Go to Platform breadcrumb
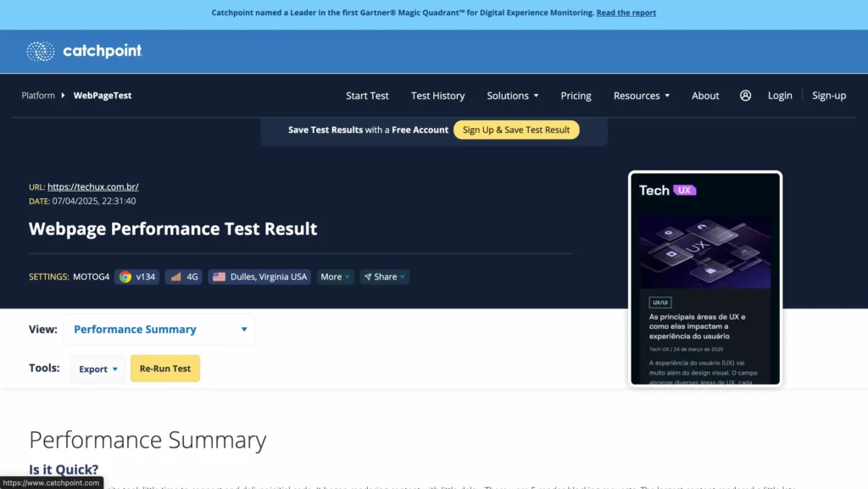This screenshot has height=489, width=868. point(38,95)
